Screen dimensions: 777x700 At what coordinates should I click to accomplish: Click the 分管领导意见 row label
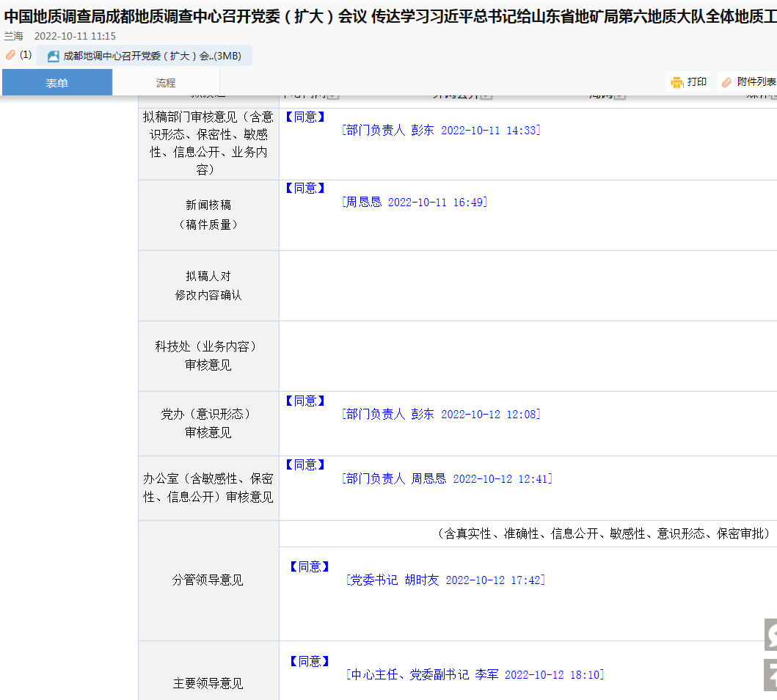point(208,580)
